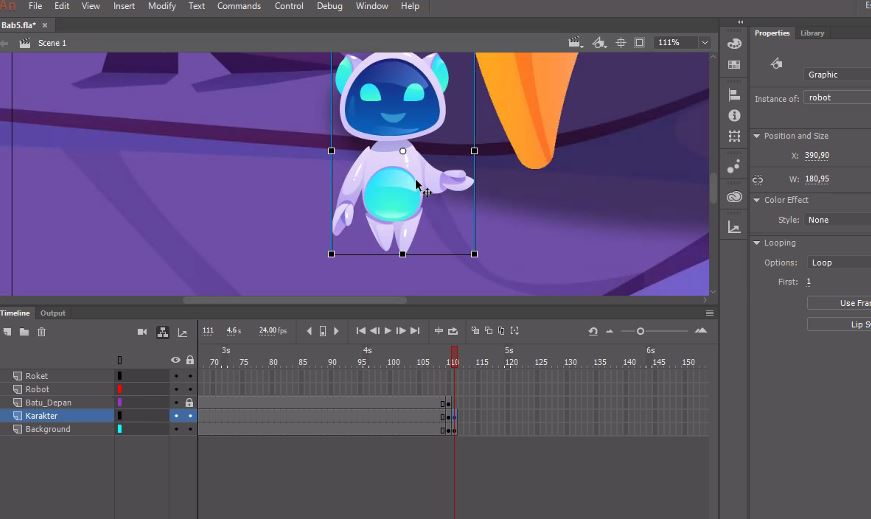Open the stage zoom percentage dropdown
The image size is (871, 519).
(705, 43)
